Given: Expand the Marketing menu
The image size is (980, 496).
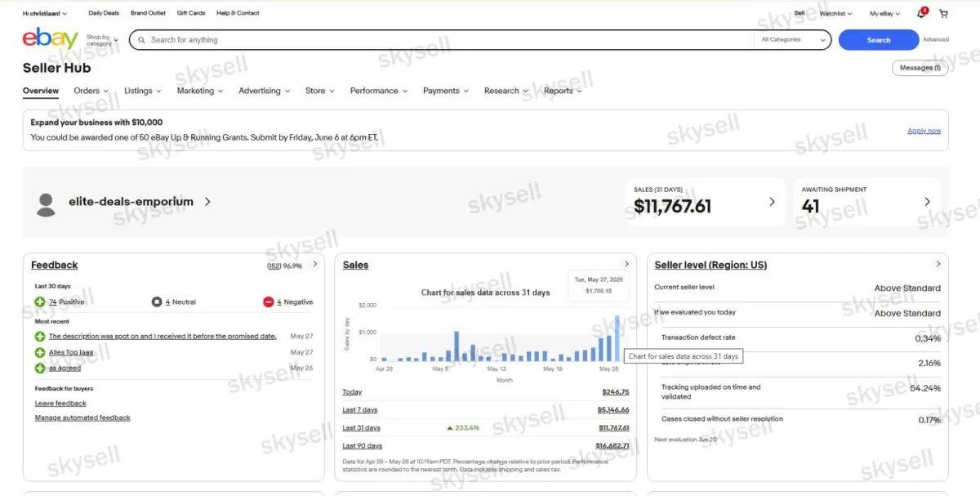Looking at the screenshot, I should [199, 91].
